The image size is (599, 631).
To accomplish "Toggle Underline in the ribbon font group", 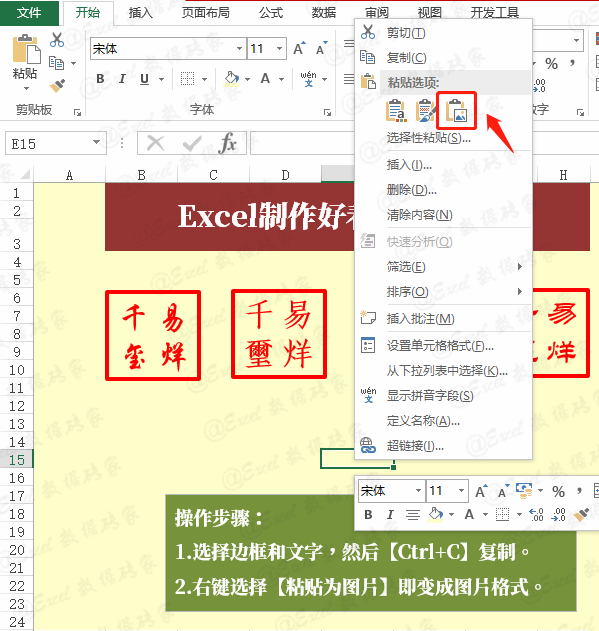I will (145, 79).
